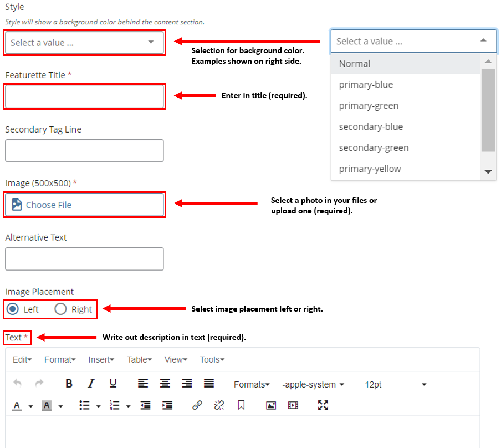Pick primary-green from style list
The image size is (501, 448).
point(369,106)
